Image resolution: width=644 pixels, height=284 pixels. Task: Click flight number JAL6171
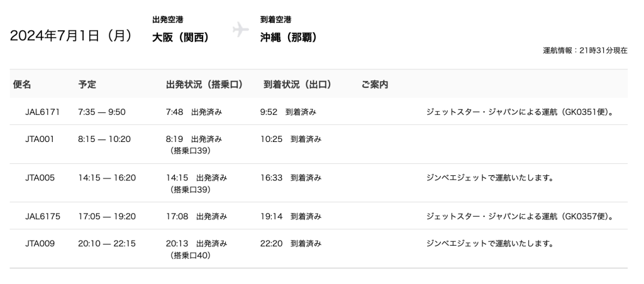[42, 112]
